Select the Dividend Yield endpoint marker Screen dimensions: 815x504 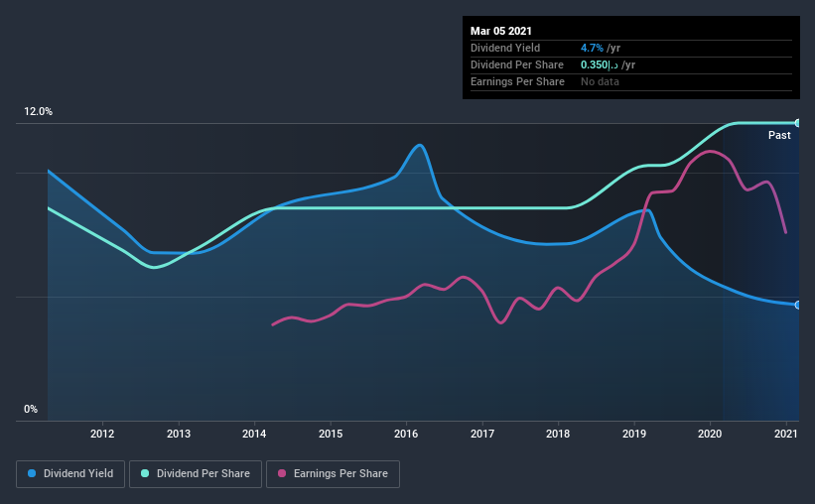pyautogui.click(x=798, y=305)
